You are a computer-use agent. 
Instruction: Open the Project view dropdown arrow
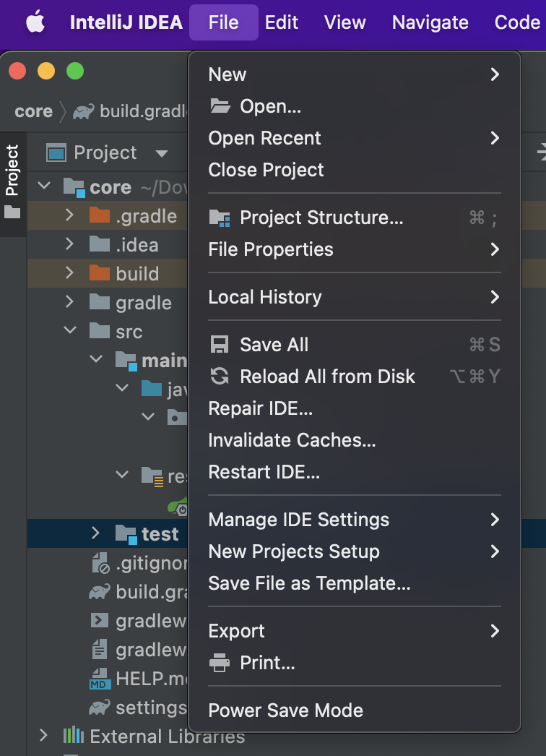pos(162,153)
